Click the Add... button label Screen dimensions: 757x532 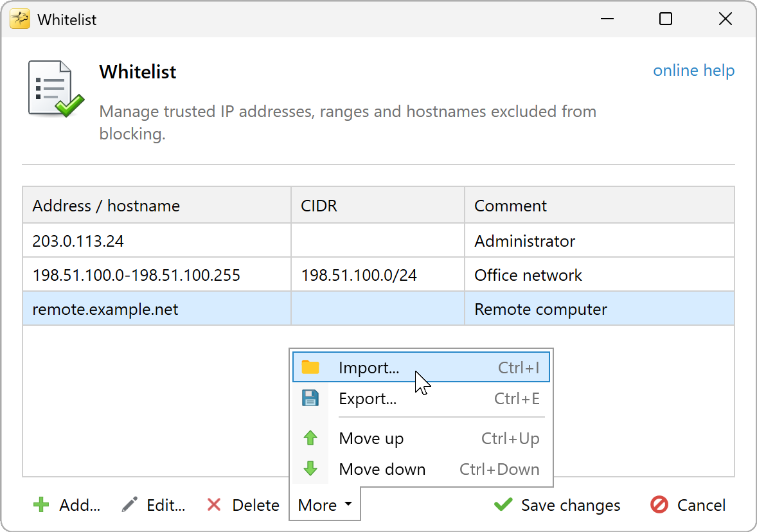tap(80, 505)
